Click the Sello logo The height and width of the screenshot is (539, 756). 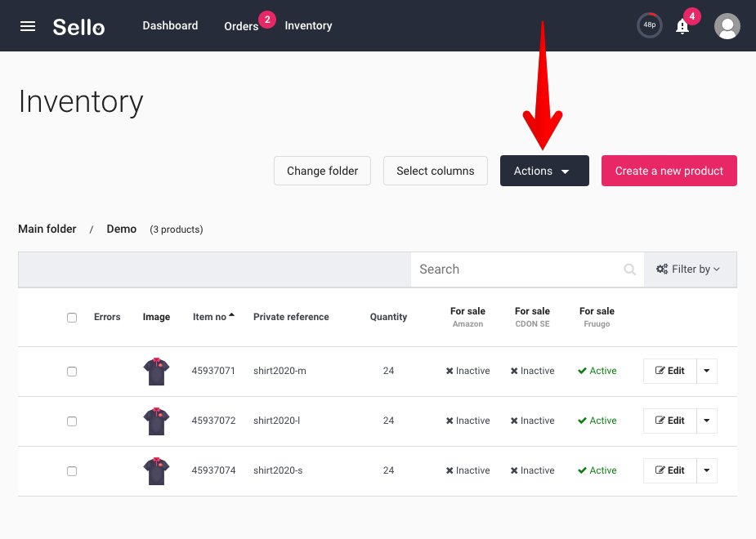tap(78, 27)
